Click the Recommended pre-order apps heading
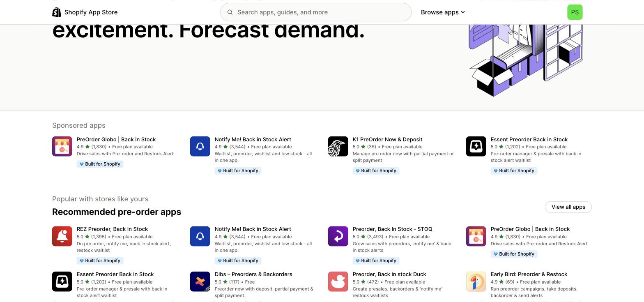This screenshot has width=644, height=302. tap(117, 212)
